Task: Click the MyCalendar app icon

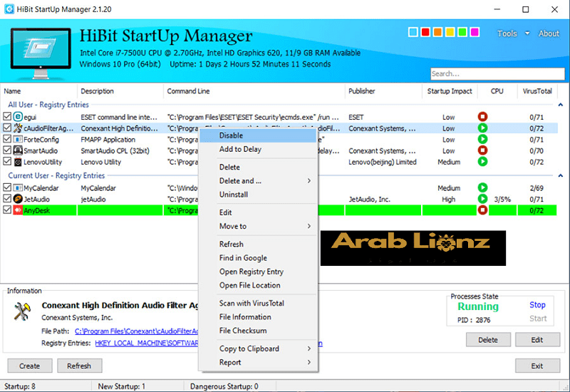Action: [x=18, y=187]
